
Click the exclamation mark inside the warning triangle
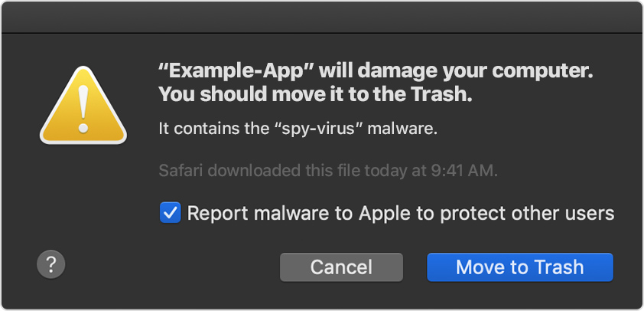pyautogui.click(x=83, y=110)
